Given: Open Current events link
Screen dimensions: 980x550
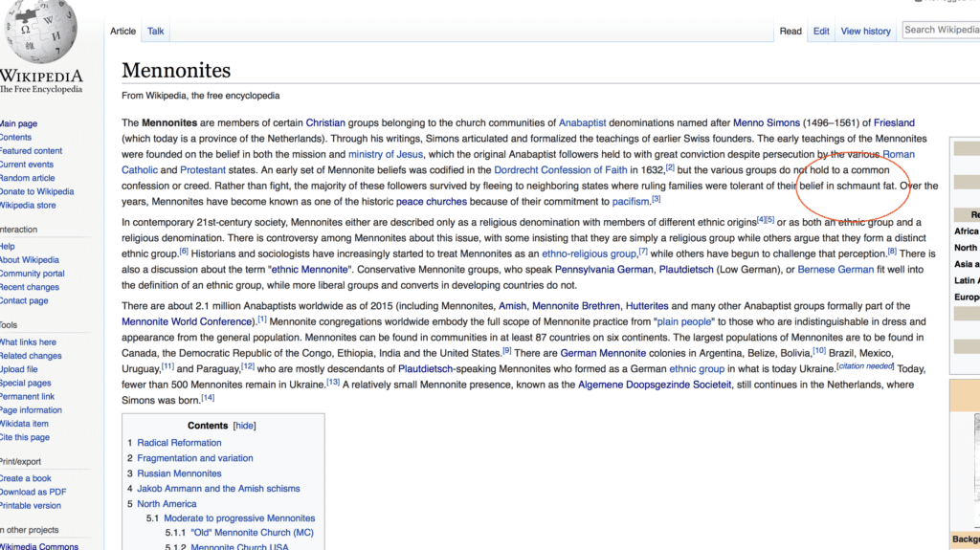Looking at the screenshot, I should [x=26, y=165].
